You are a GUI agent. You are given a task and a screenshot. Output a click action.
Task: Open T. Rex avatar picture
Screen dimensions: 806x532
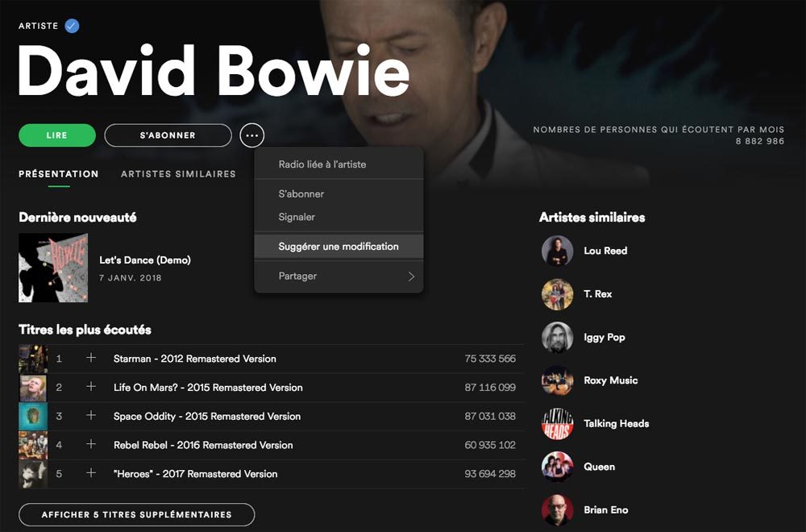coord(557,294)
